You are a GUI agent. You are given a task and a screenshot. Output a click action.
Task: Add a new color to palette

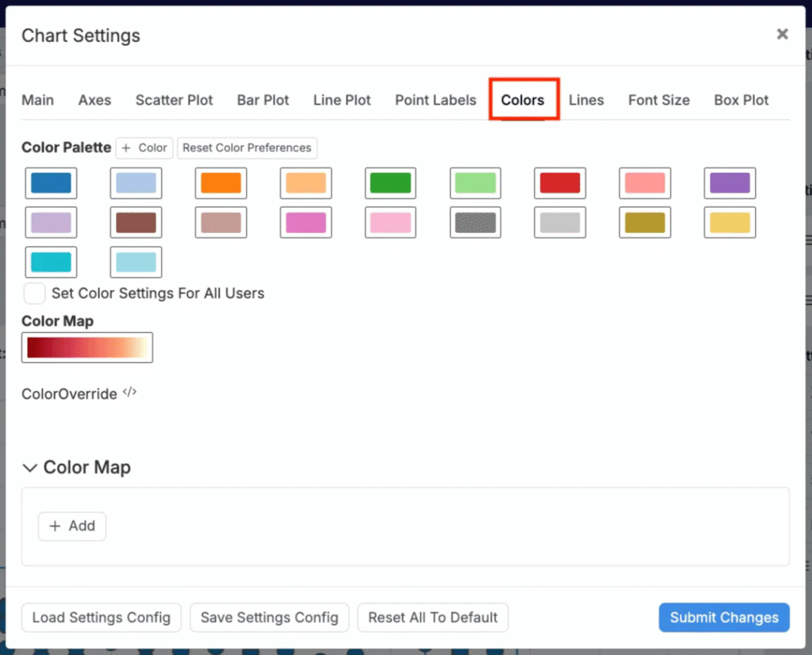[144, 147]
